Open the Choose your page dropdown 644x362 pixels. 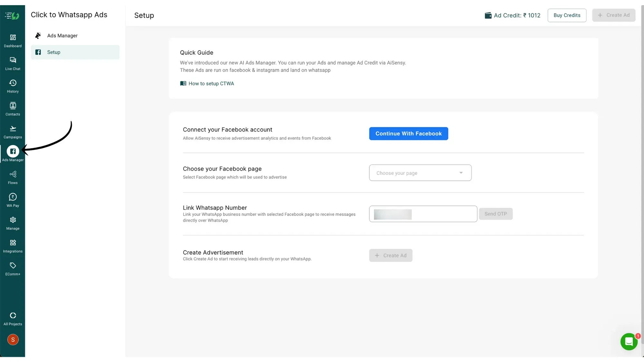[420, 173]
